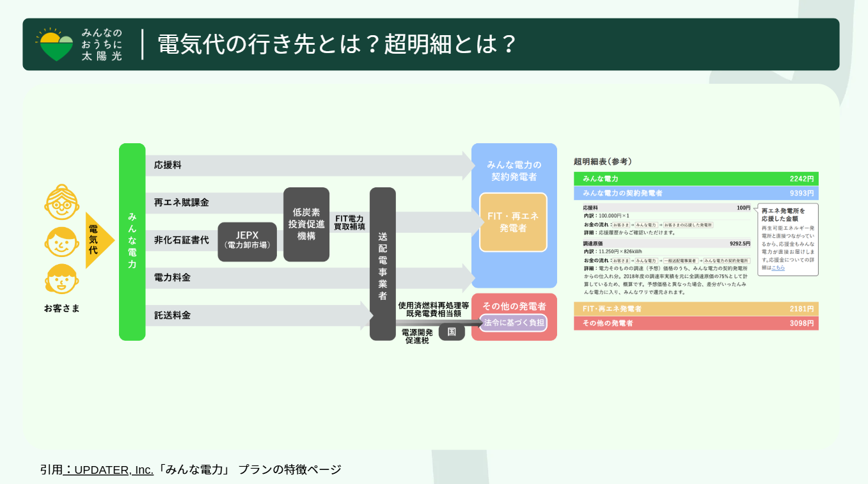Viewport: 868px width, 484px height.
Task: Click the 内訳：100.000円×1 text
Action: pyautogui.click(x=606, y=216)
